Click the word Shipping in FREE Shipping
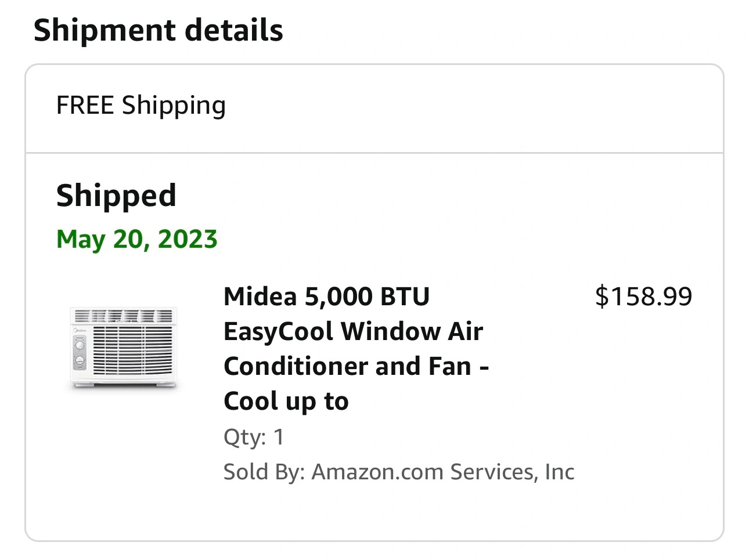Image resolution: width=749 pixels, height=560 pixels. tap(174, 106)
